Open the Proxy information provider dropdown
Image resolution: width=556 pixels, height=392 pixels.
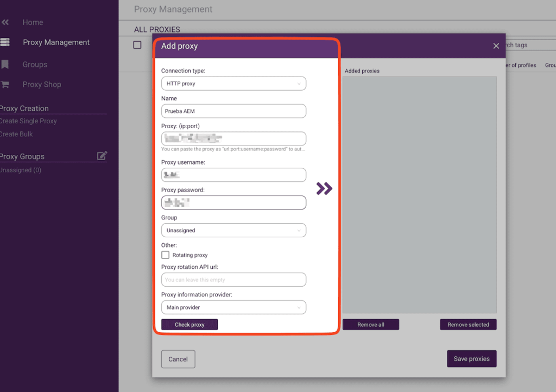[x=233, y=307]
